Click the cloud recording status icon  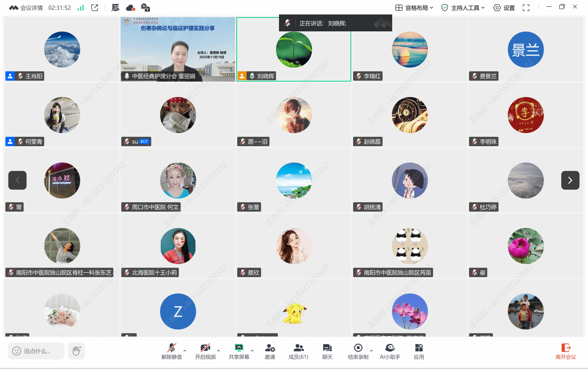(x=131, y=8)
